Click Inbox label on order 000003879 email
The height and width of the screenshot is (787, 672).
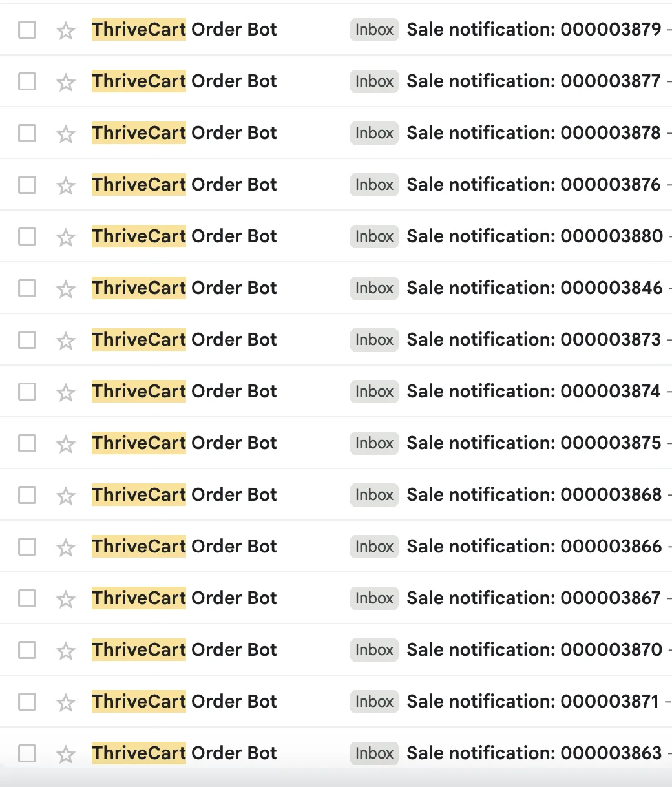374,30
